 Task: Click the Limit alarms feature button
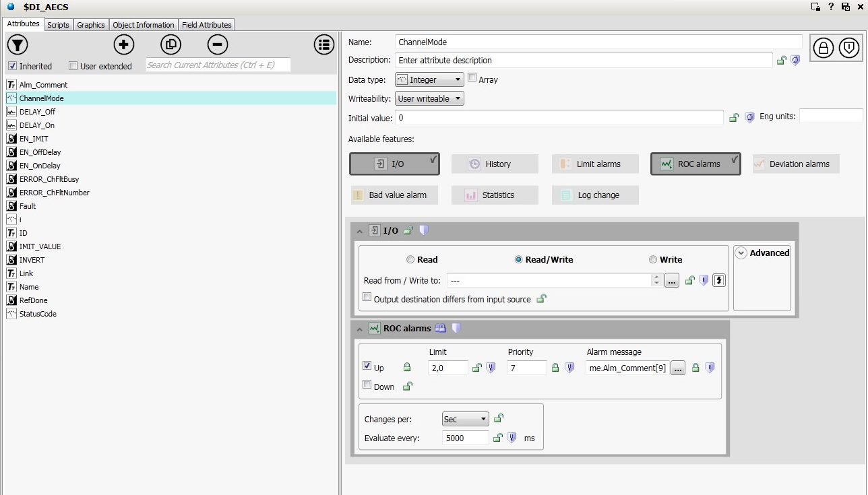(x=595, y=164)
